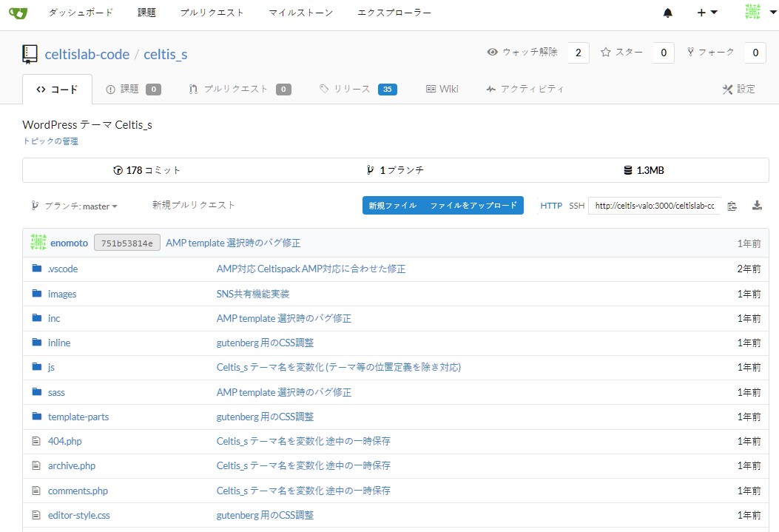View the 178 commits history
The image size is (779, 532).
(147, 169)
